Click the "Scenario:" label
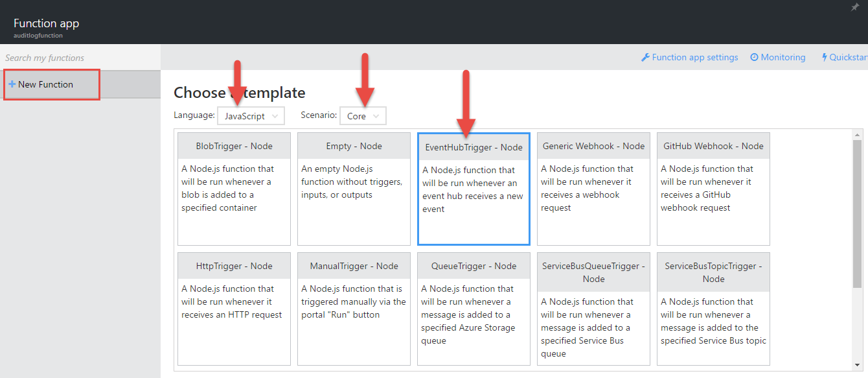Viewport: 868px width, 378px height. pyautogui.click(x=319, y=115)
